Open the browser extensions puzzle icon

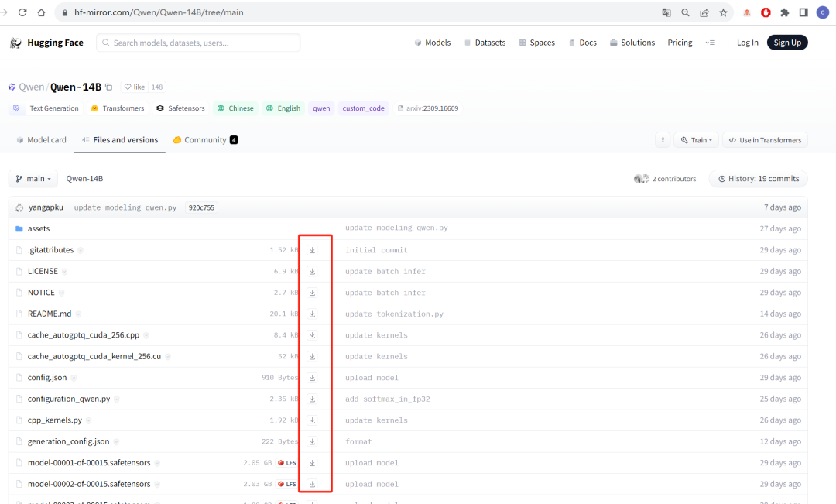(784, 12)
